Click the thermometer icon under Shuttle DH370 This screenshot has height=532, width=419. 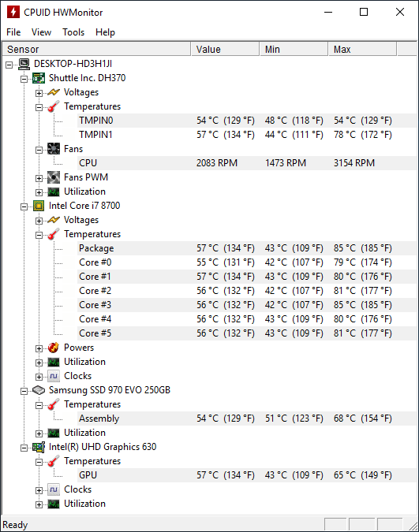coord(54,106)
